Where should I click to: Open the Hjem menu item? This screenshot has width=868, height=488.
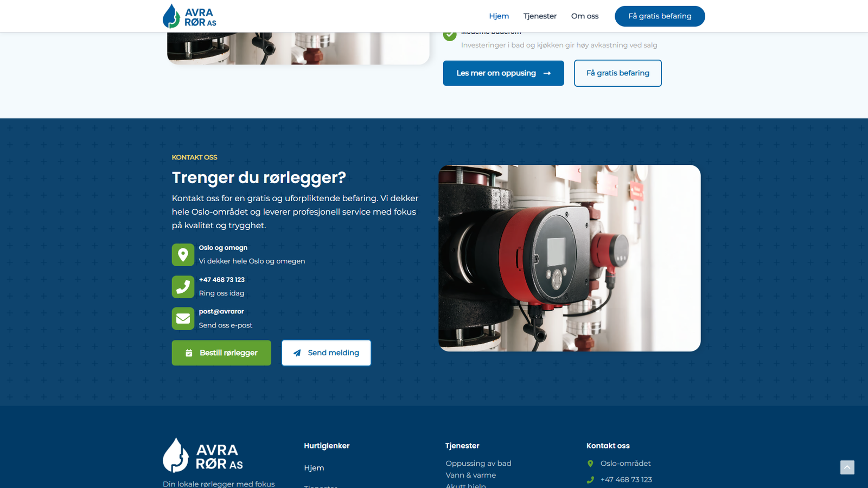coord(499,16)
